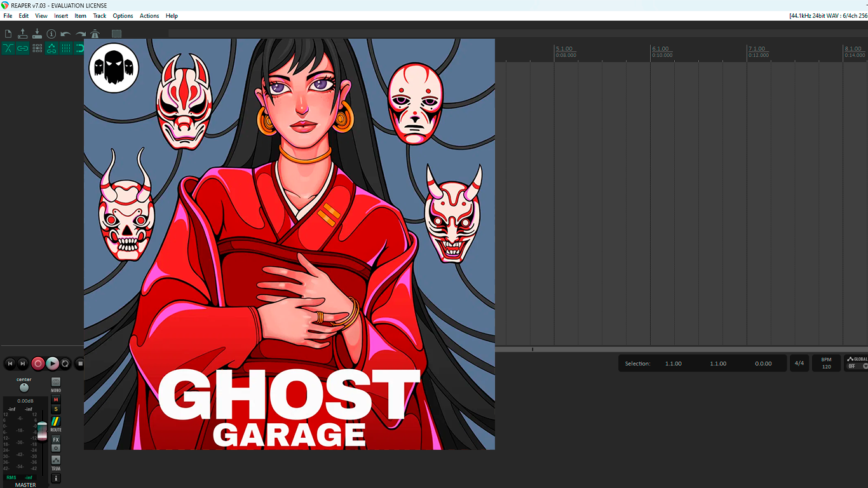Image resolution: width=868 pixels, height=488 pixels.
Task: Click the 5.1.00 ruler marker
Action: tap(564, 49)
